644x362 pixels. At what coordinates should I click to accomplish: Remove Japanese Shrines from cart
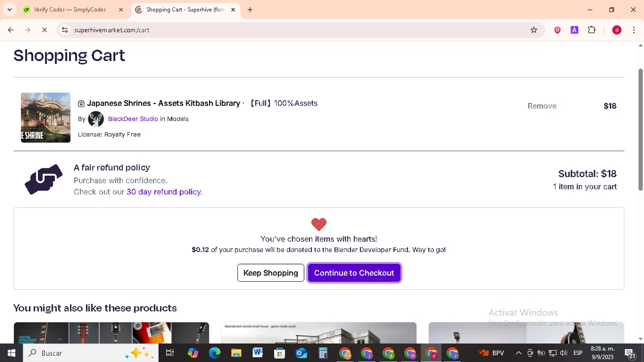point(542,106)
